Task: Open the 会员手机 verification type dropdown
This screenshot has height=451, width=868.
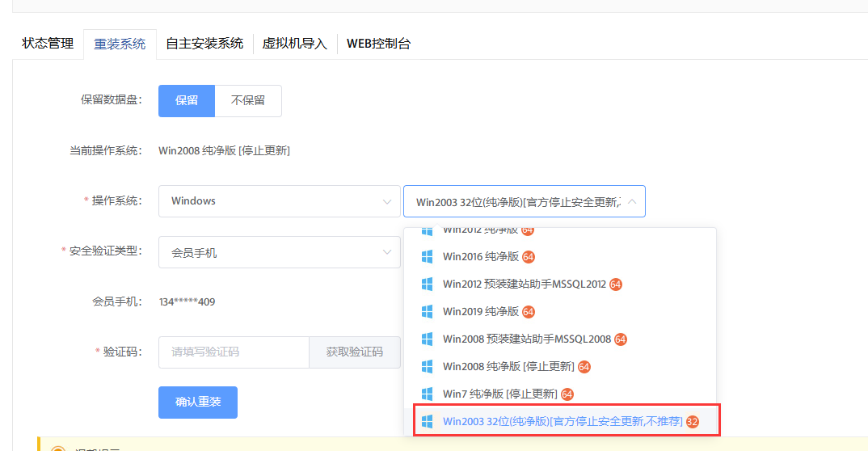Action: (x=279, y=253)
